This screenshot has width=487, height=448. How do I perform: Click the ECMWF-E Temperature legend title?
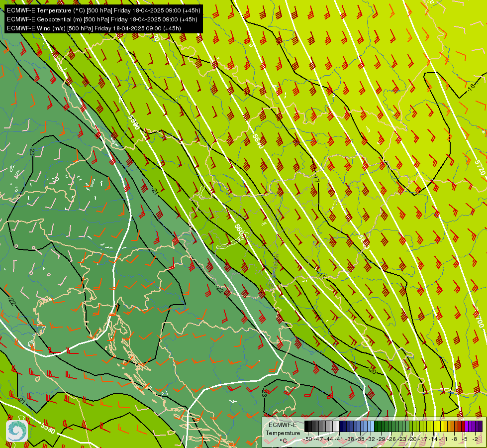[x=283, y=429]
